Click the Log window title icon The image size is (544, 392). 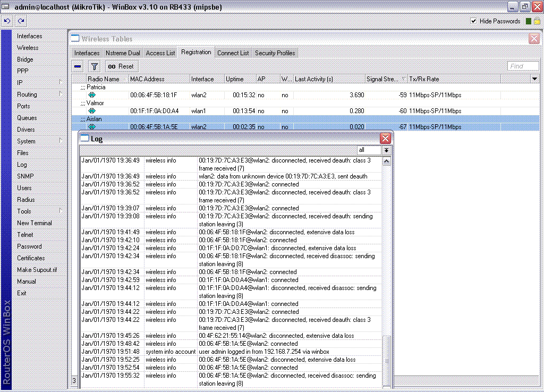click(x=84, y=139)
